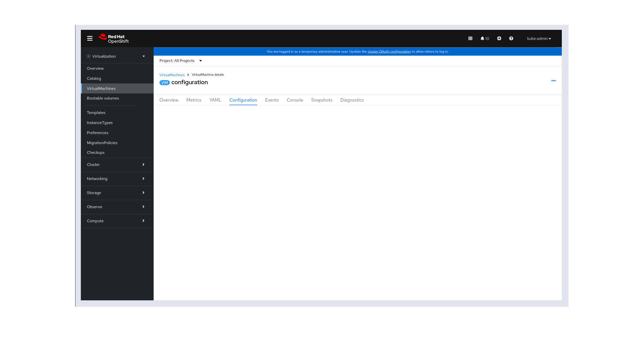644x362 pixels.
Task: Open the VM actions kebab menu
Action: pyautogui.click(x=553, y=81)
